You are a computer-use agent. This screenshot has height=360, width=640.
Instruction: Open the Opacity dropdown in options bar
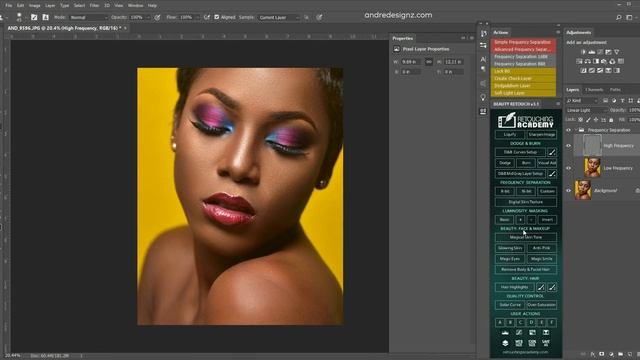click(148, 18)
